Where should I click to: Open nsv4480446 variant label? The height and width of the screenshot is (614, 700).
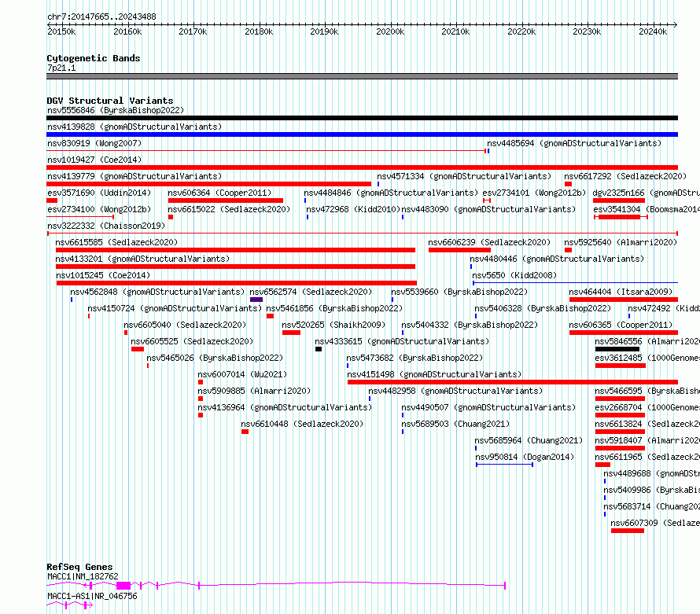(x=557, y=259)
